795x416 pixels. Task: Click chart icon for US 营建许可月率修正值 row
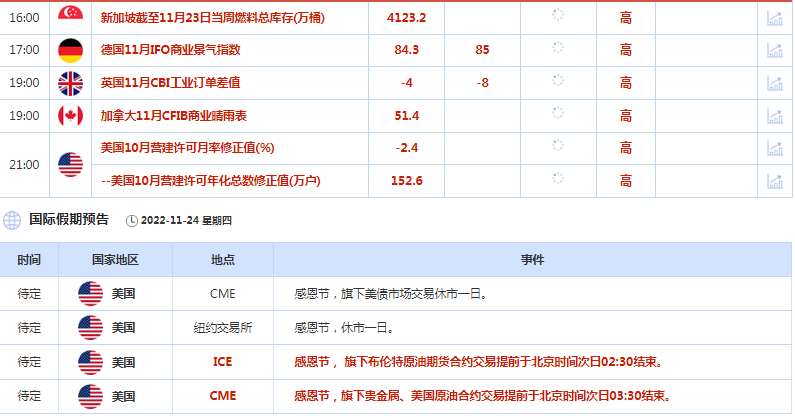point(774,148)
